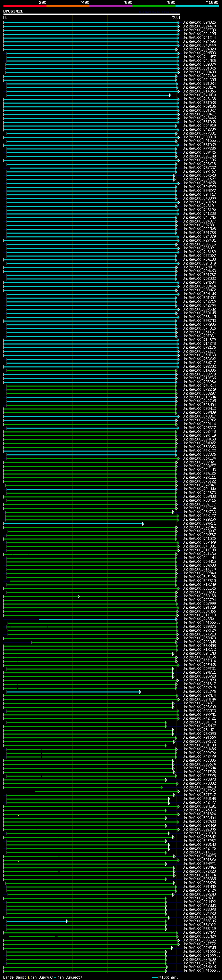Click short cyan bar for UniRef100_Q9ARI1
Image resolution: width=222 pixels, height=980 pixels.
click(74, 524)
